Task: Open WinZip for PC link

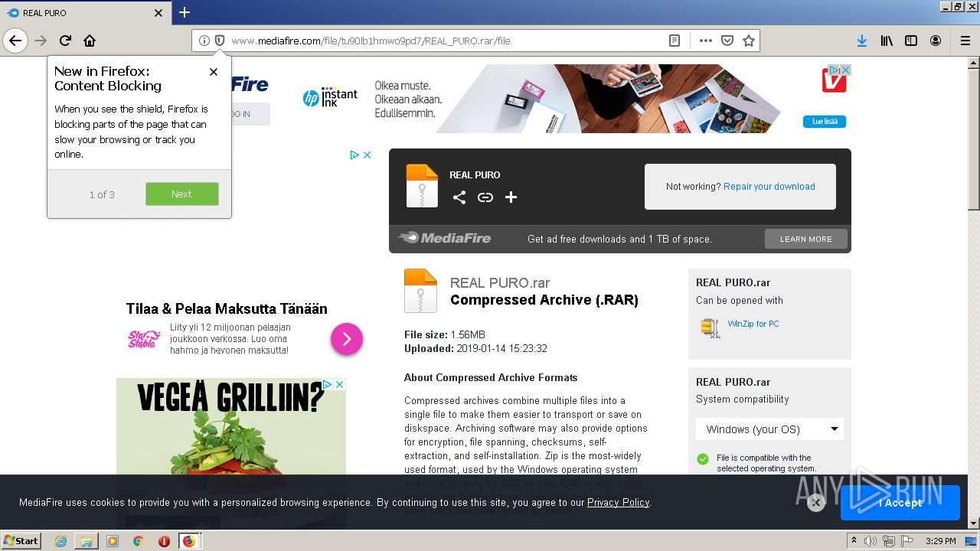Action: [x=753, y=324]
